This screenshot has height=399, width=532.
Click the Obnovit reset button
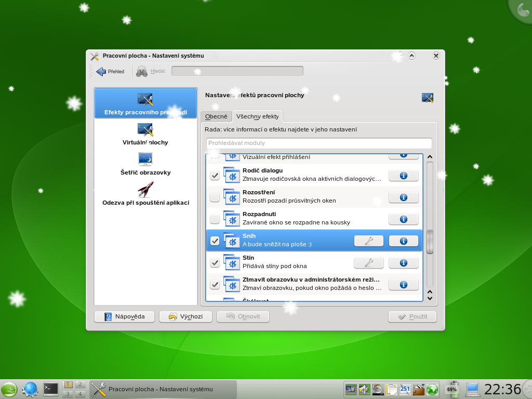click(243, 316)
